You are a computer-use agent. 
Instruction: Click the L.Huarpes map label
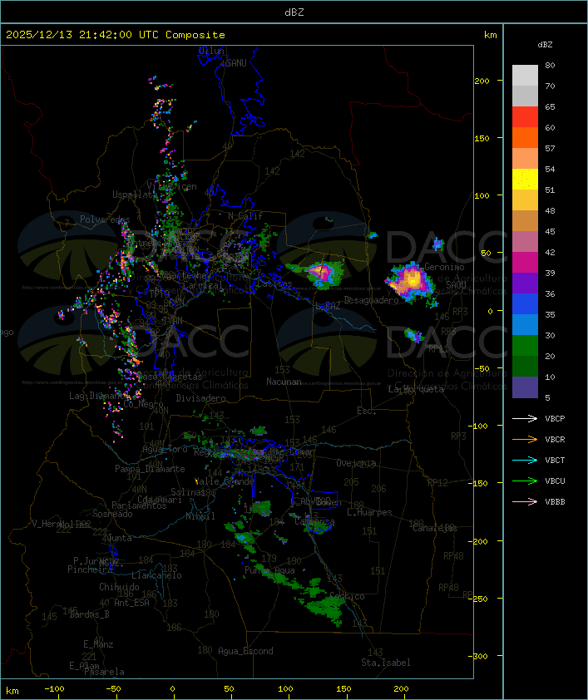369,512
